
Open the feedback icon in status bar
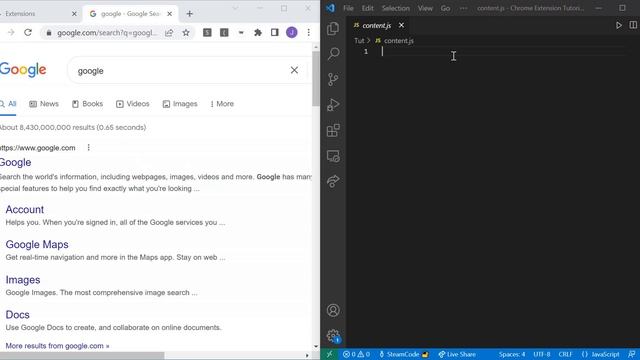[x=632, y=354]
